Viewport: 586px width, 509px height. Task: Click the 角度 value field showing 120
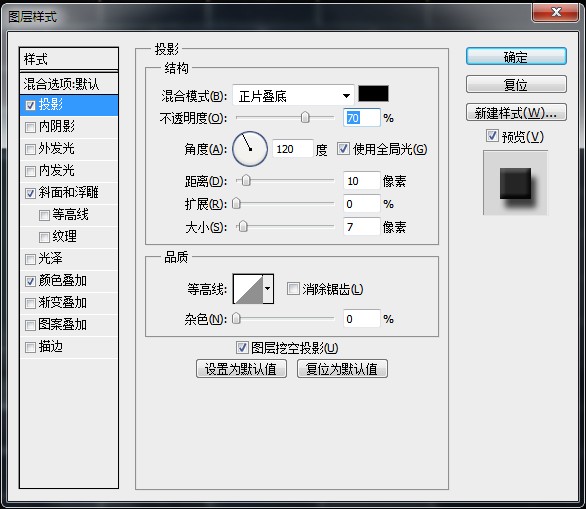click(x=293, y=149)
